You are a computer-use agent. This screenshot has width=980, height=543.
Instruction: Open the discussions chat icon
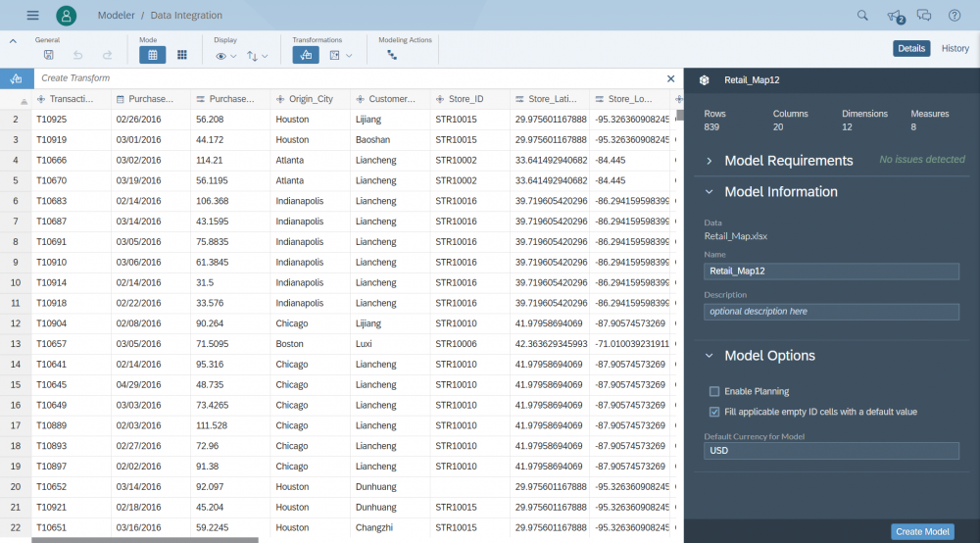point(924,16)
